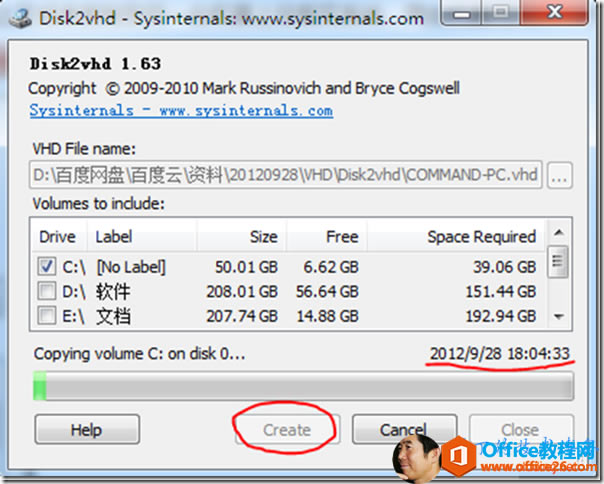This screenshot has height=484, width=604.
Task: Select the 文档 volume label
Action: [113, 316]
